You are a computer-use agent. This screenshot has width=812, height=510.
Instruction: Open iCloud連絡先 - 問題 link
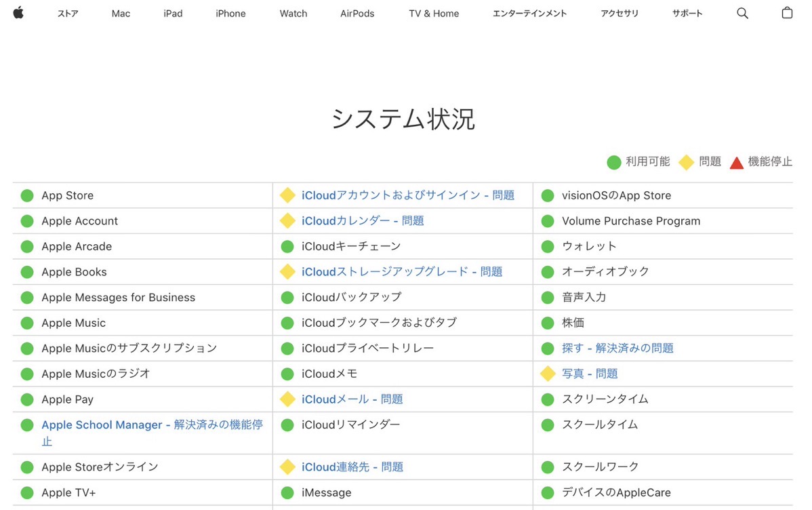coord(352,467)
